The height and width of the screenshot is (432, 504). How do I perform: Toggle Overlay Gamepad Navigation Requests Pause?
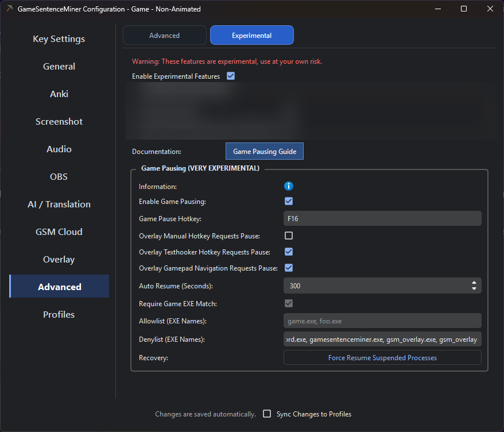tap(288, 268)
